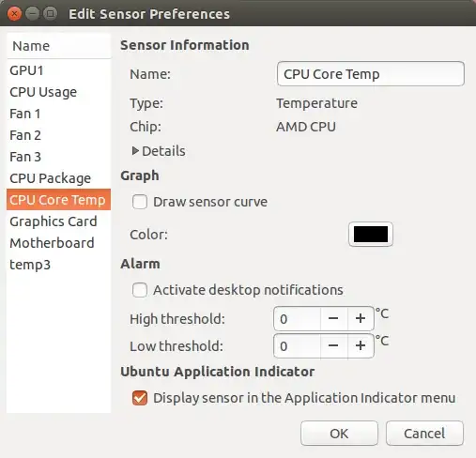Click the Cancel button
This screenshot has height=458, width=476.
pos(424,434)
